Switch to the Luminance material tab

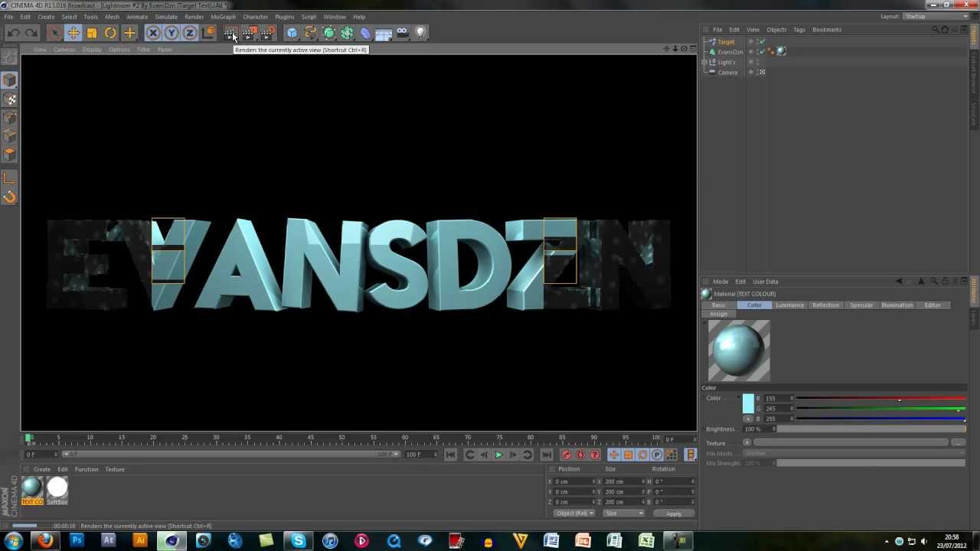(789, 305)
